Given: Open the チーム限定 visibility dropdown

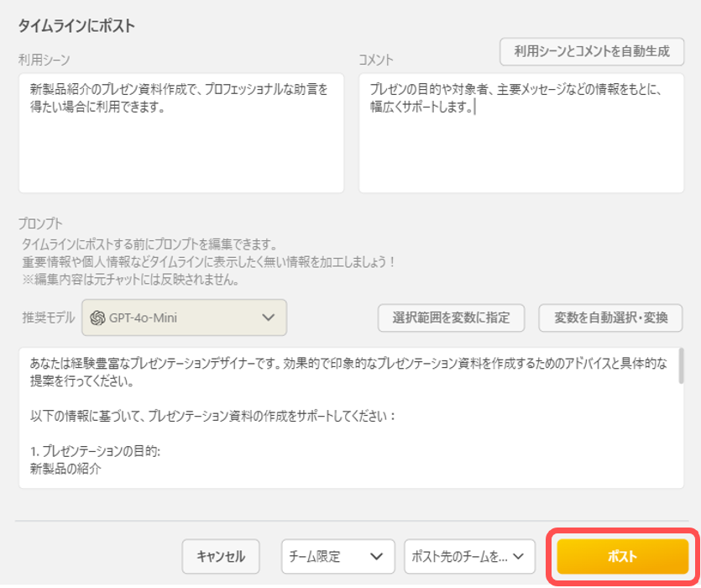Looking at the screenshot, I should 337,556.
